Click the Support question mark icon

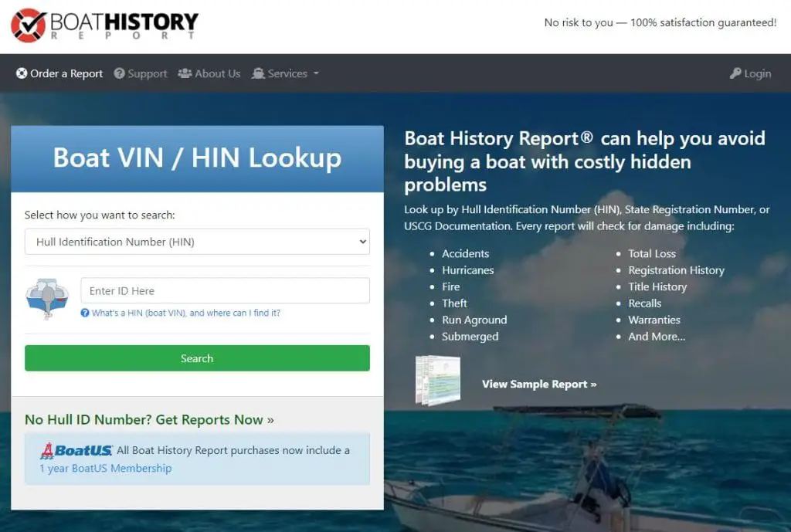click(119, 73)
